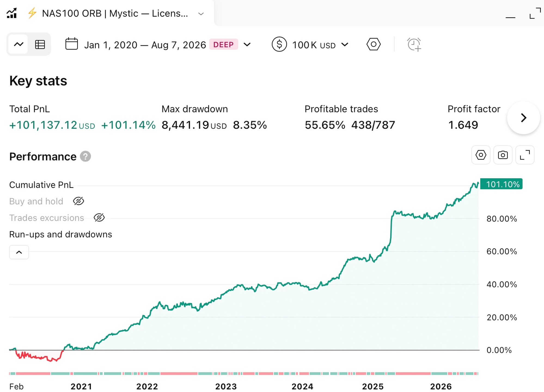
Task: Create alert with the clock plus icon
Action: [414, 44]
